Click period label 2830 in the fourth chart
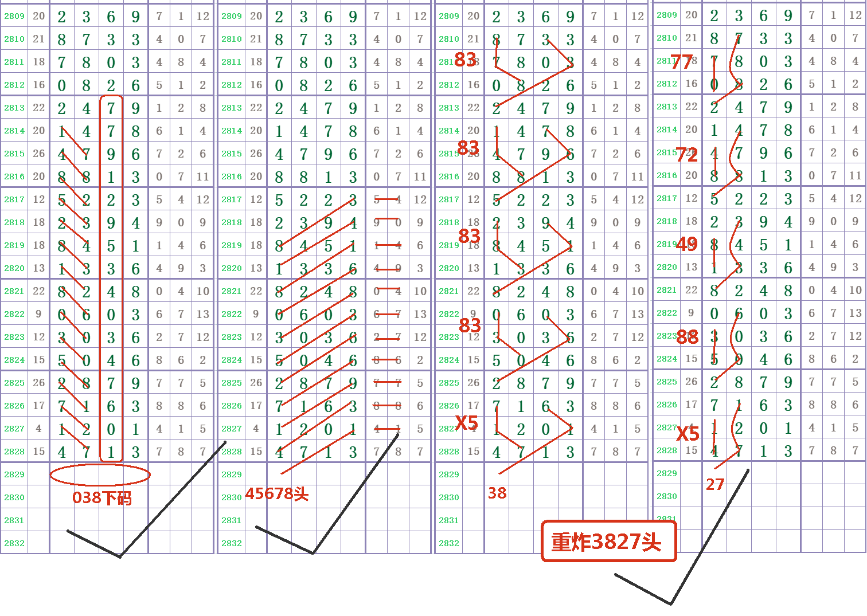 (x=667, y=496)
